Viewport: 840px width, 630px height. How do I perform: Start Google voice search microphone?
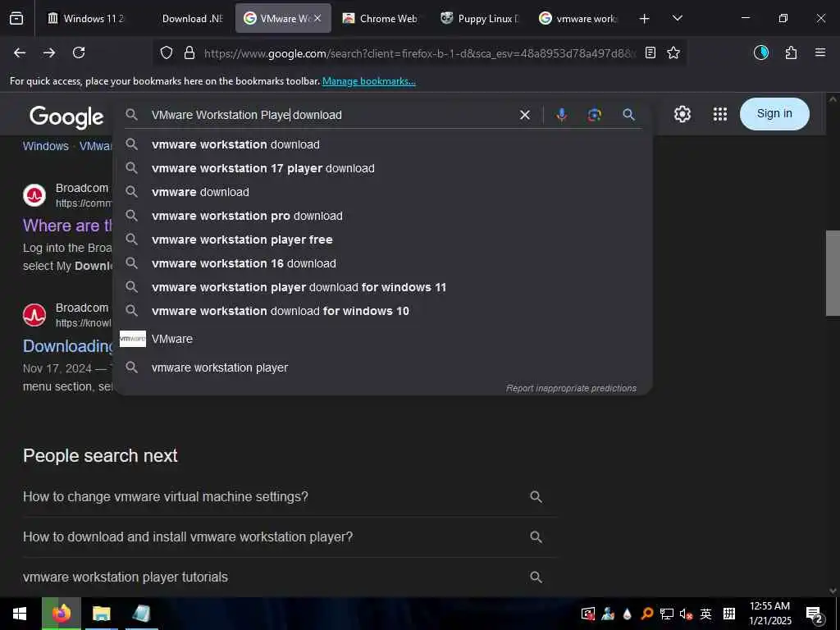(x=561, y=115)
